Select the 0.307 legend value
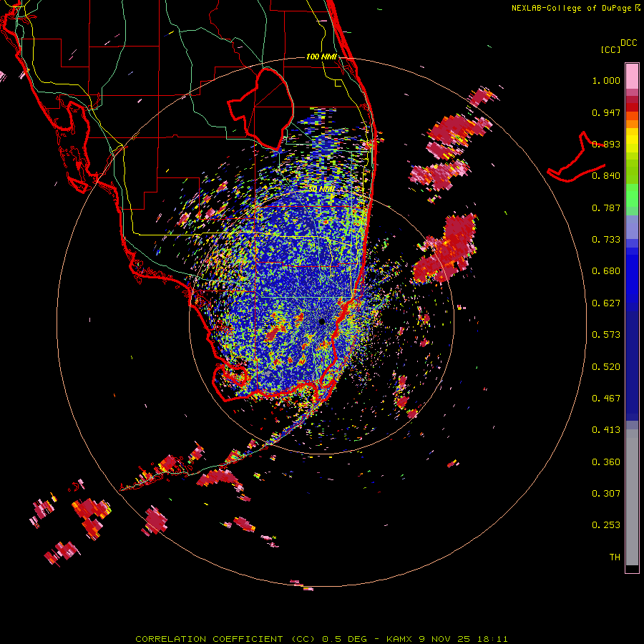This screenshot has height=644, width=644. (x=606, y=494)
